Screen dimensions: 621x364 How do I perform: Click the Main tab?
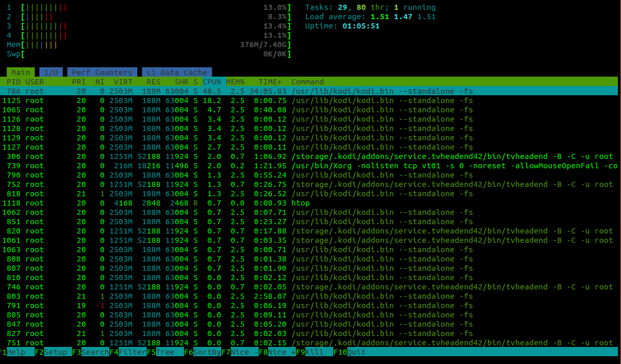(21, 72)
